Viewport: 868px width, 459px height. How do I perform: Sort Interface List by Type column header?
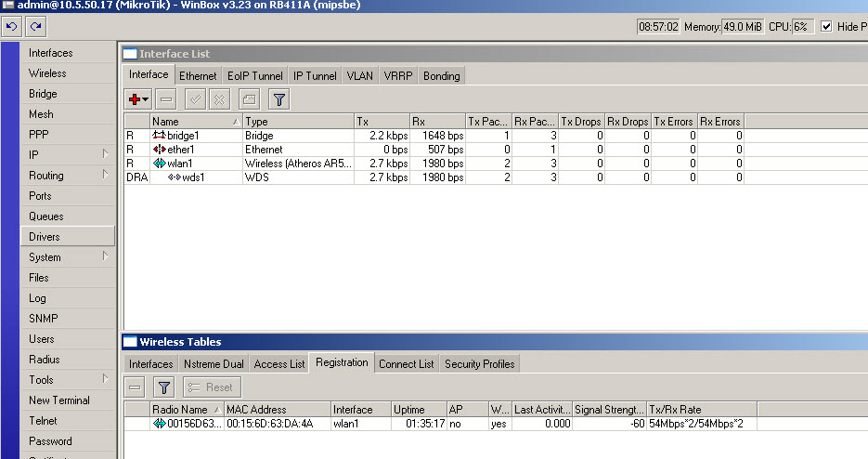pos(298,122)
